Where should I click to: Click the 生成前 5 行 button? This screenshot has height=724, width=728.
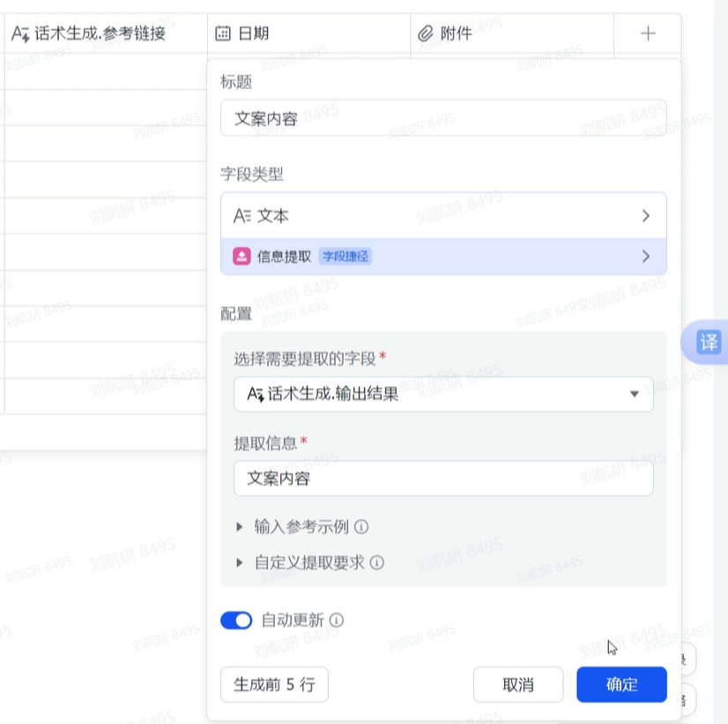point(274,684)
